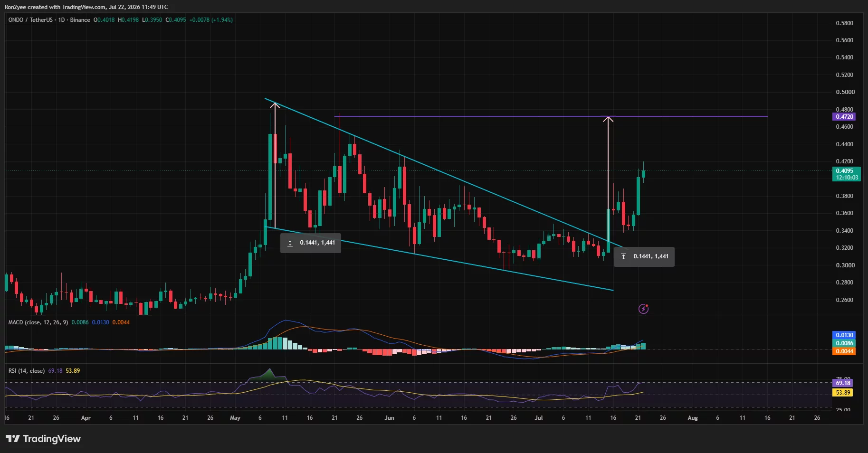The image size is (868, 453).
Task: Select the right measurement label 0.1441, 1,441
Action: point(644,256)
